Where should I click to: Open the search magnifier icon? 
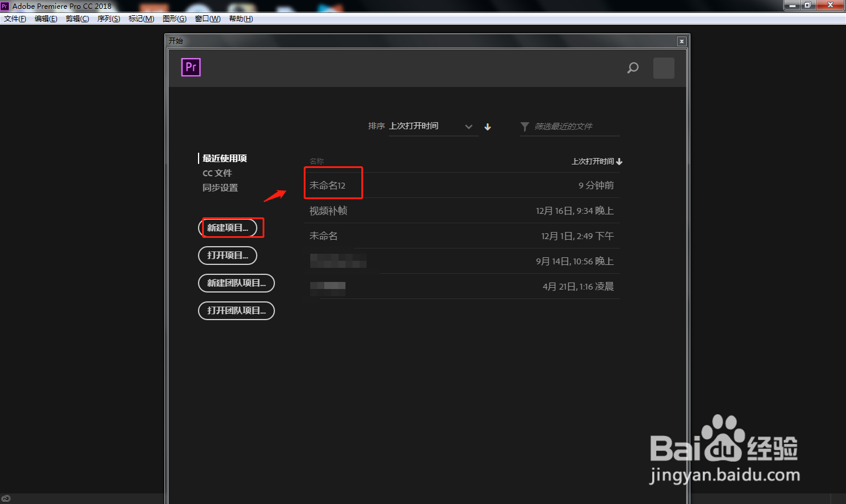[633, 68]
